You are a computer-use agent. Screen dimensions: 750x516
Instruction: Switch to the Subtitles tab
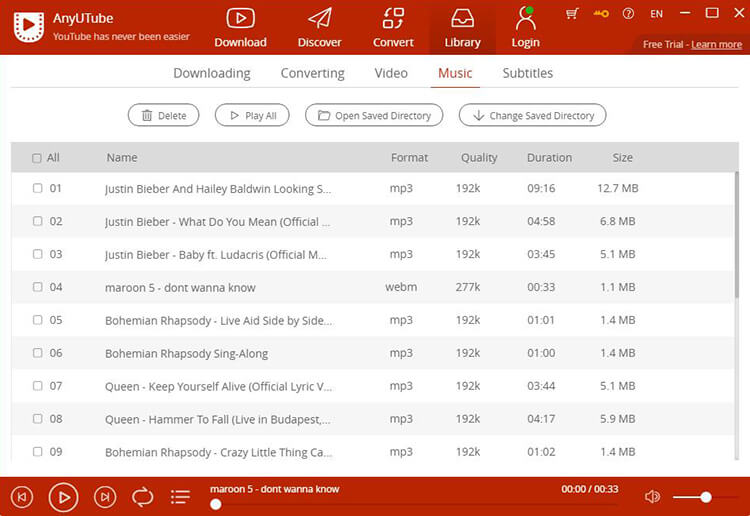(x=528, y=73)
